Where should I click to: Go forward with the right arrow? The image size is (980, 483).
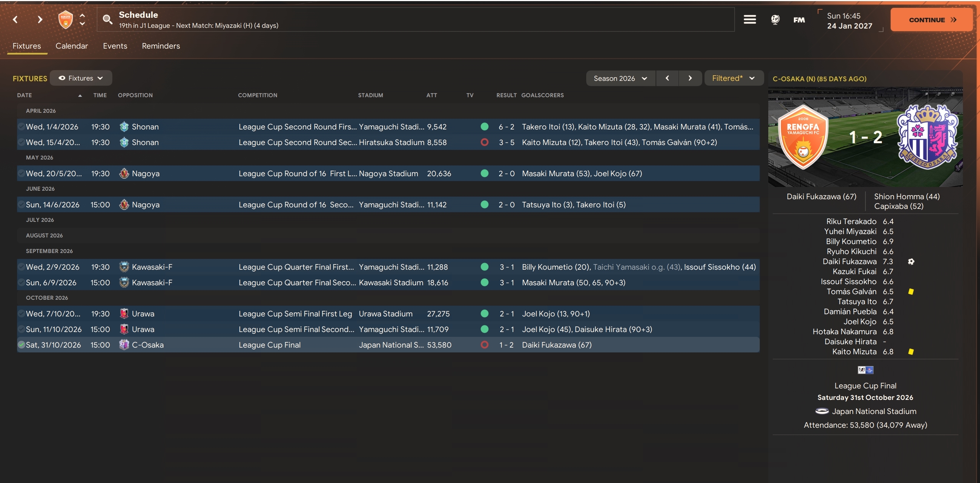pyautogui.click(x=40, y=19)
